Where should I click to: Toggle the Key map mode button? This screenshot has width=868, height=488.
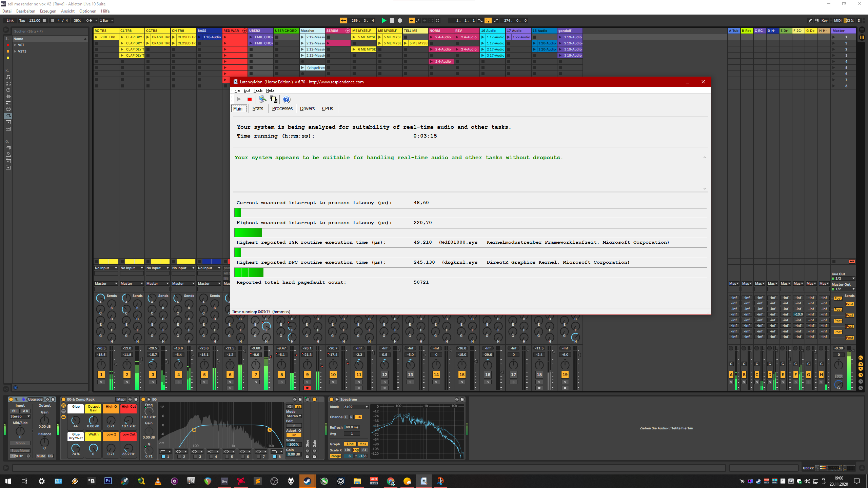tap(824, 21)
